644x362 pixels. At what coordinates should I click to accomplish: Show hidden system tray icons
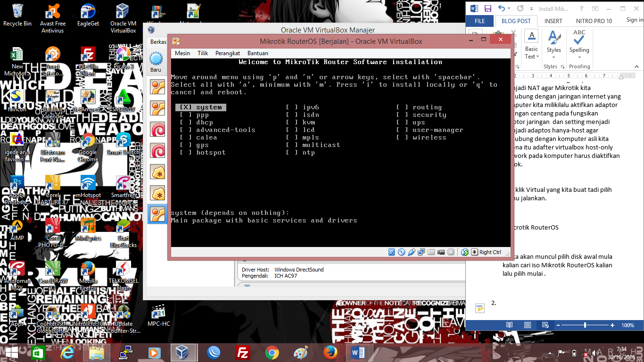tap(549, 353)
